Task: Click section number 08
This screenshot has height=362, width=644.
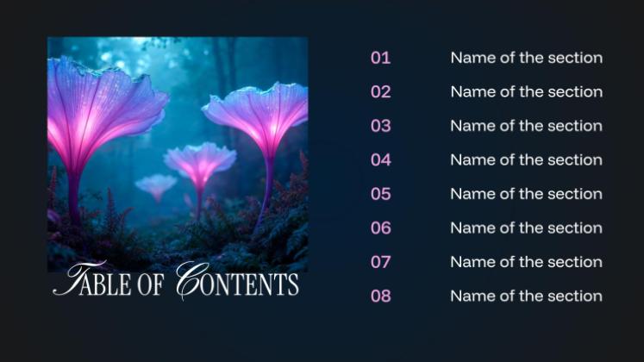Action: point(380,296)
